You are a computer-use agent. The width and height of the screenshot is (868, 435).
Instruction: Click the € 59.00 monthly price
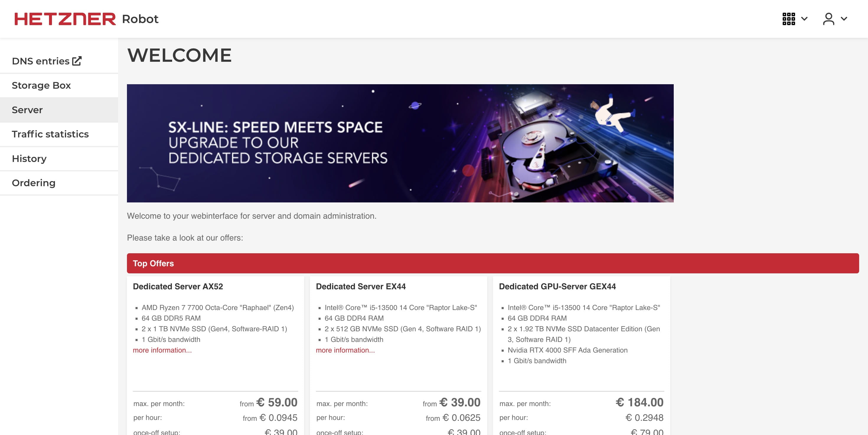click(277, 402)
